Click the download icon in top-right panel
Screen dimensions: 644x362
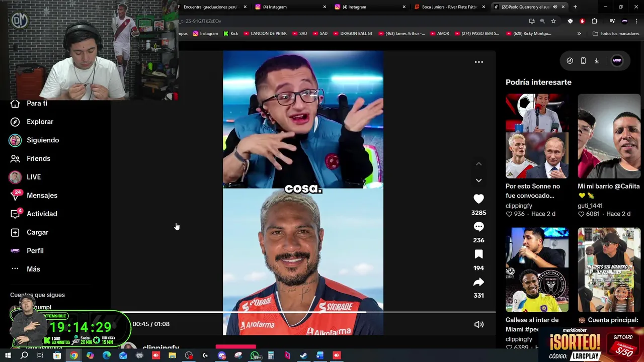coord(597,61)
